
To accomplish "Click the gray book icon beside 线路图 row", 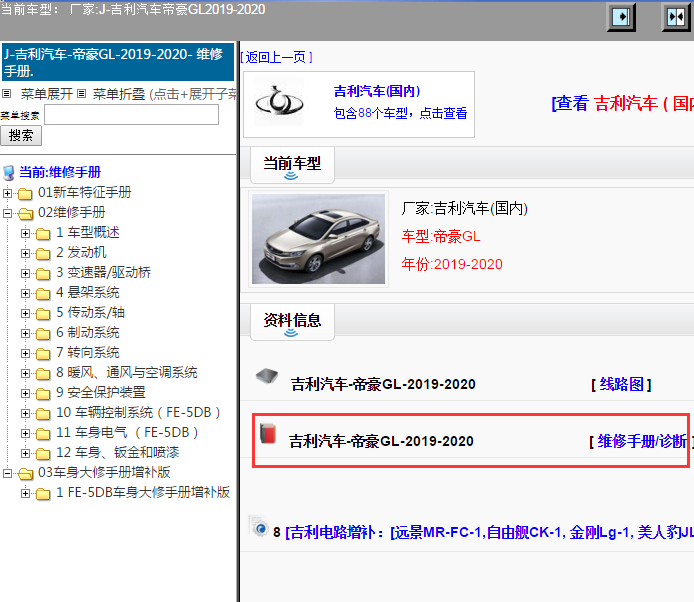I will pyautogui.click(x=267, y=377).
